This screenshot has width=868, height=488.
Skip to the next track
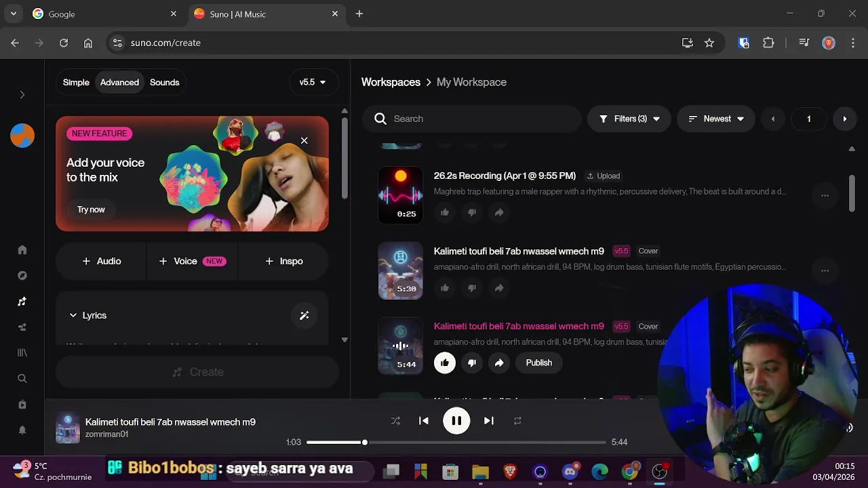point(488,421)
